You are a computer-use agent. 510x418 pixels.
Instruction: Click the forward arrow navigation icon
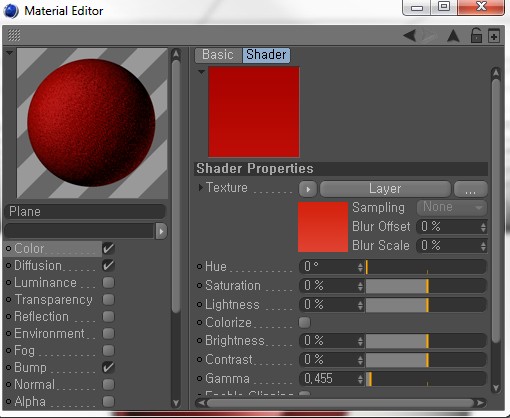(x=429, y=35)
